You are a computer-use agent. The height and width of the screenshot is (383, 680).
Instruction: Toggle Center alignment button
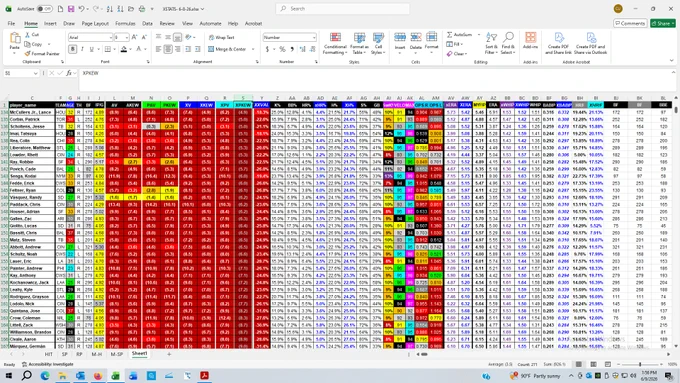click(168, 49)
